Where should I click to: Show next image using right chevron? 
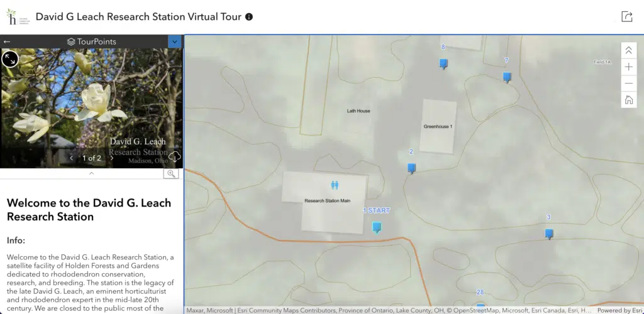pyautogui.click(x=112, y=158)
